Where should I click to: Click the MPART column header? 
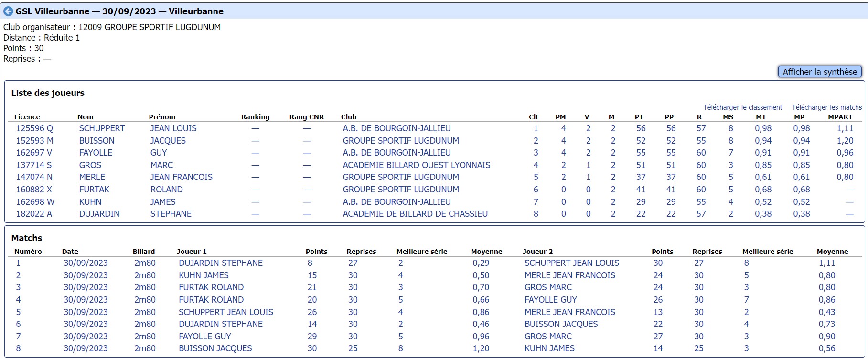(x=840, y=117)
